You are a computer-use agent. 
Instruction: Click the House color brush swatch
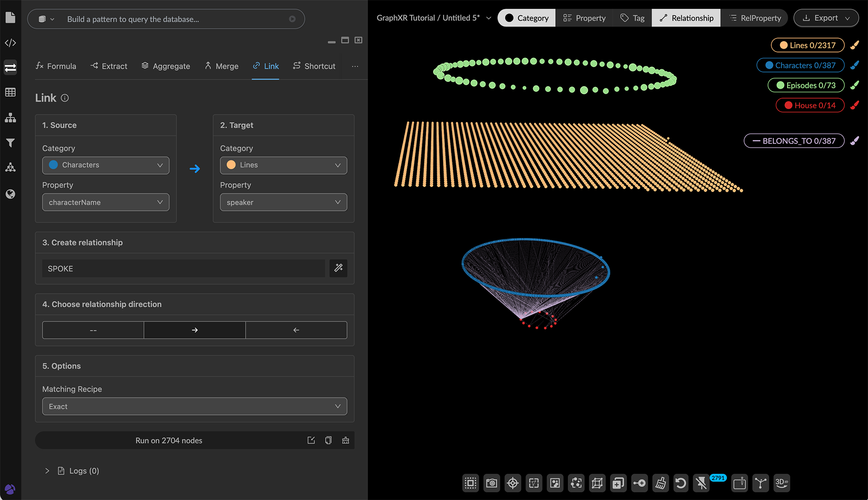[x=854, y=105]
